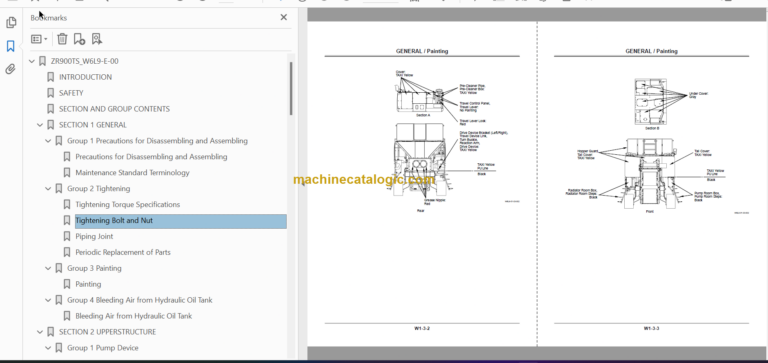This screenshot has width=768, height=363.
Task: Go to the Painting leaf bookmark
Action: point(88,284)
